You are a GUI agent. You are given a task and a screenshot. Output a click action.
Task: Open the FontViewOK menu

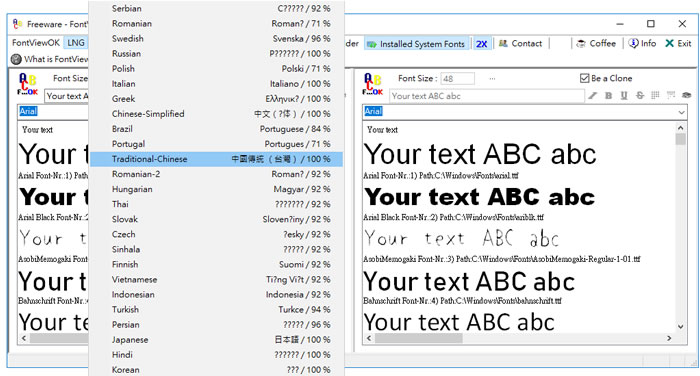[36, 43]
